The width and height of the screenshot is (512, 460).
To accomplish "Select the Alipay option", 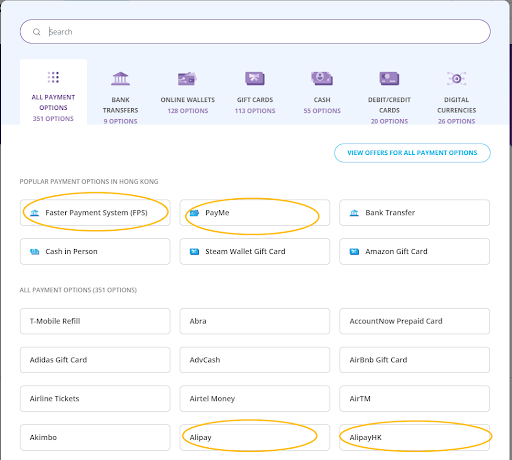I will pyautogui.click(x=255, y=437).
